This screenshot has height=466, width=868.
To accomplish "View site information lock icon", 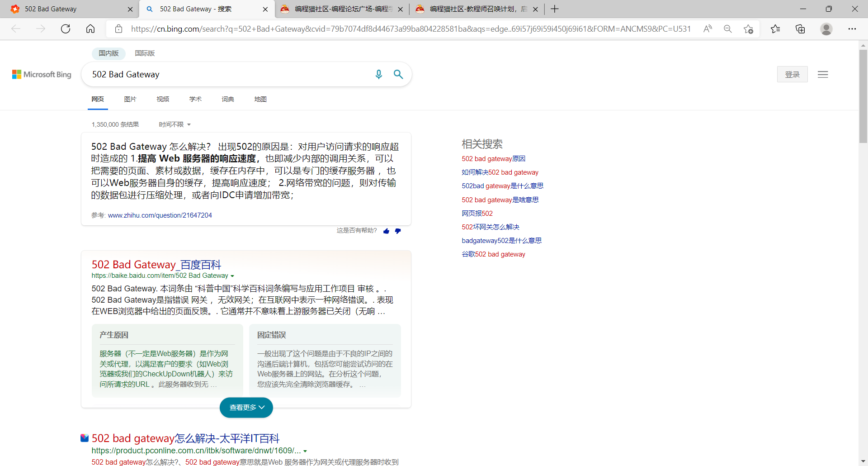I will 118,29.
